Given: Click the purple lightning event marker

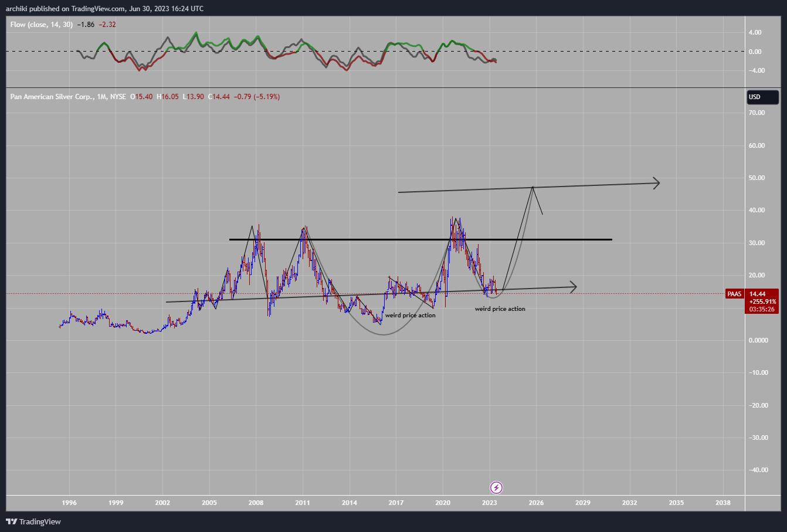Looking at the screenshot, I should pyautogui.click(x=496, y=487).
